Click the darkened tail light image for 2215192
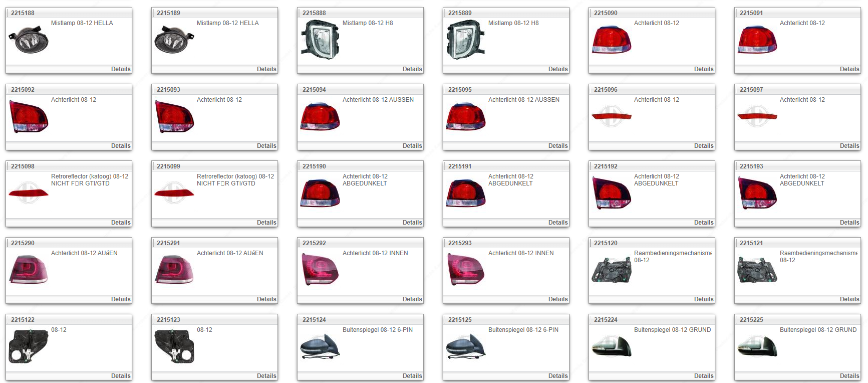 612,194
